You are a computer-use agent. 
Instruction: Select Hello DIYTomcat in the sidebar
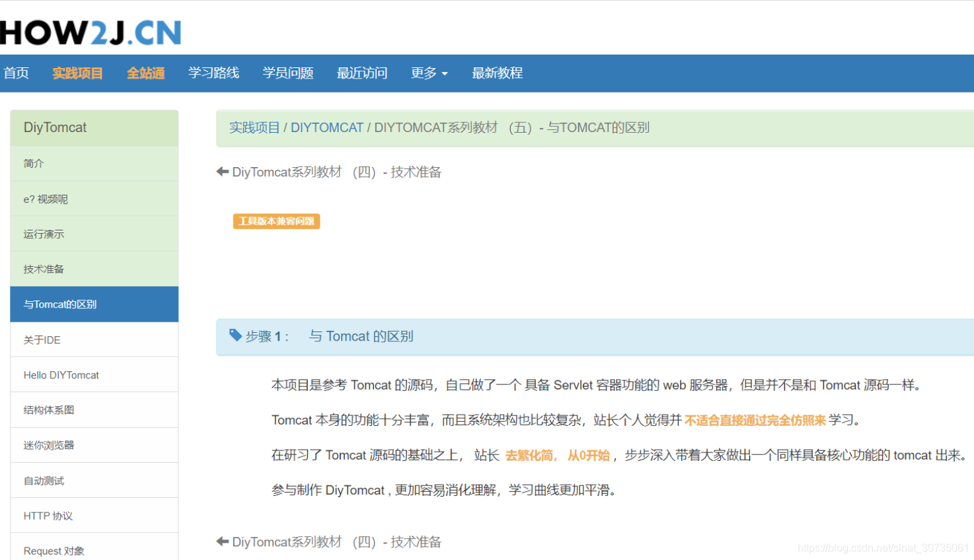(94, 374)
